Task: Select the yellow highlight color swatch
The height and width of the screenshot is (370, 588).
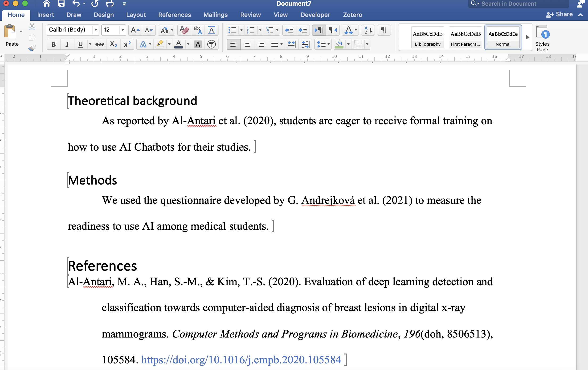Action: pos(160,44)
